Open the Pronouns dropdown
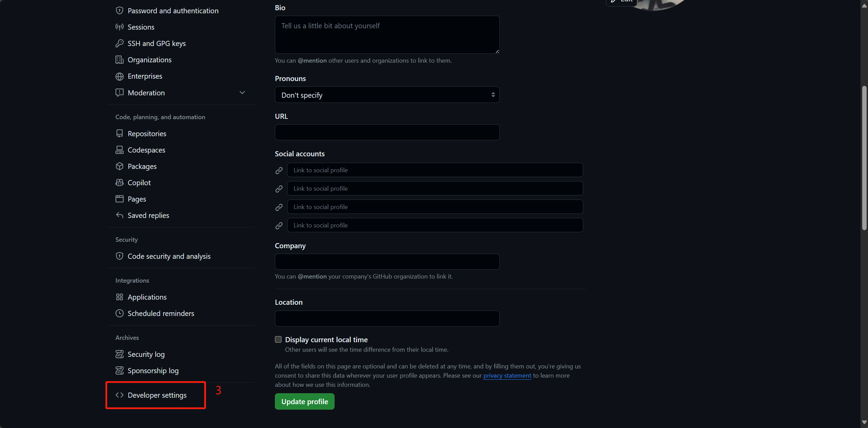Viewport: 868px width, 428px height. coord(387,95)
